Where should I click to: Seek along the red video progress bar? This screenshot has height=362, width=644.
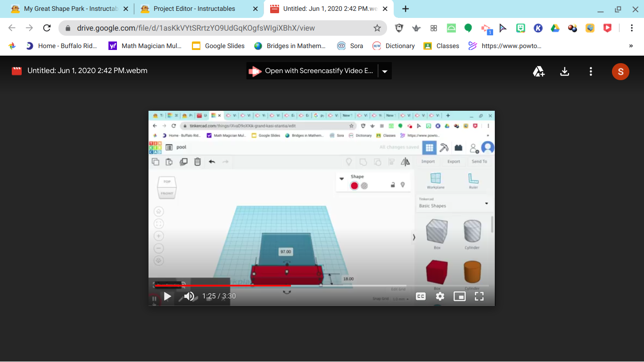[x=322, y=285]
